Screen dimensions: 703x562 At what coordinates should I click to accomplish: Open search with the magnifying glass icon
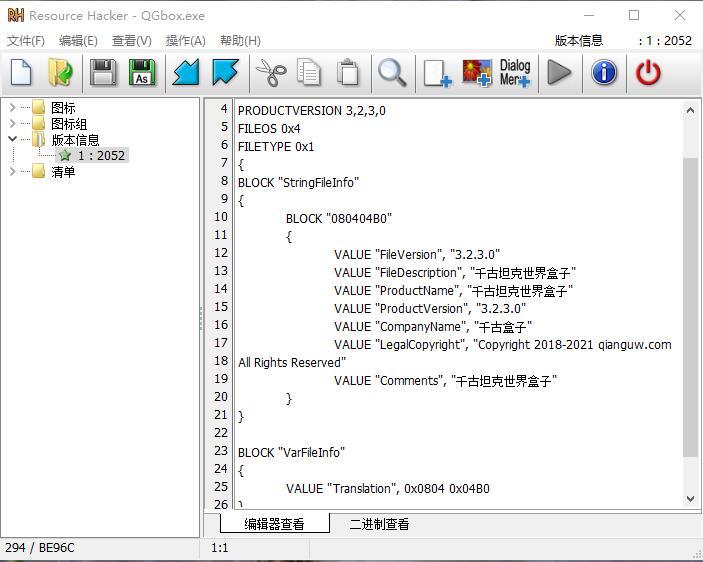392,73
